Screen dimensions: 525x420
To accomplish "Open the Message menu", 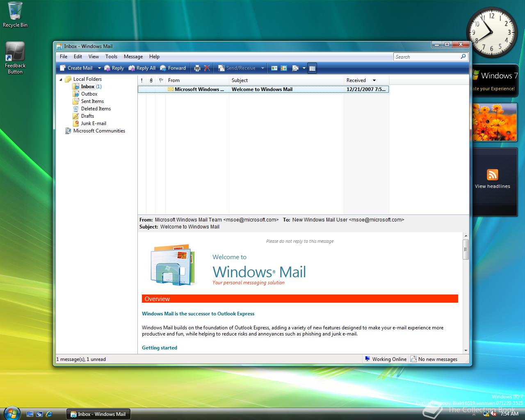I will click(x=133, y=57).
